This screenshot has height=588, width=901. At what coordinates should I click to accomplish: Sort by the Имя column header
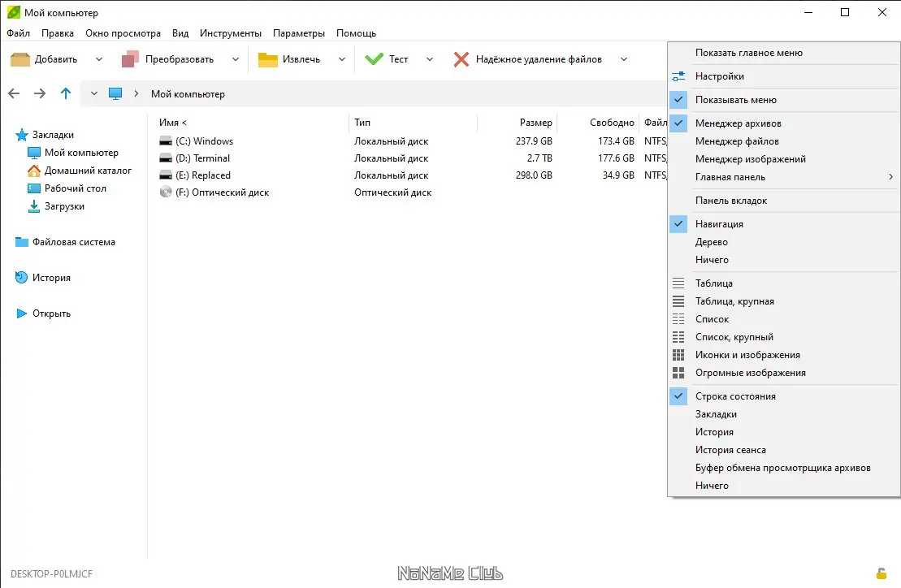point(251,123)
